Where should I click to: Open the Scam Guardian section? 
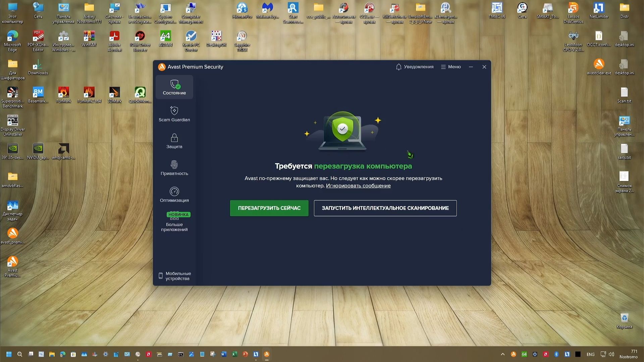coord(174,114)
